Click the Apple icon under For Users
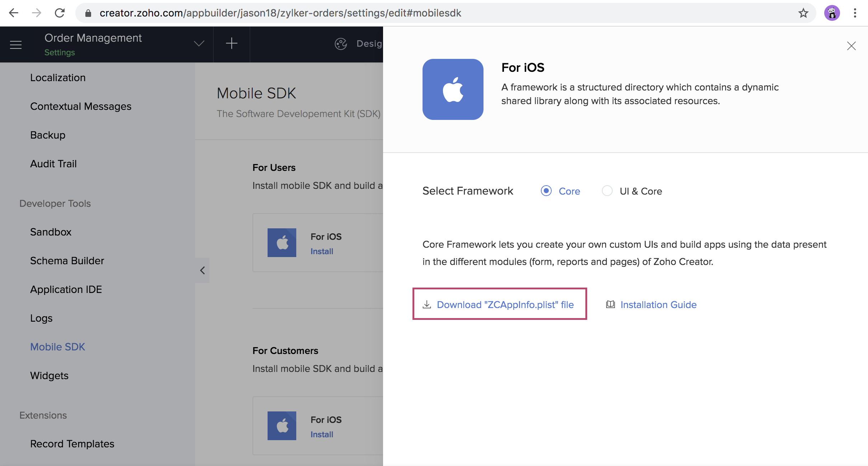 point(282,243)
